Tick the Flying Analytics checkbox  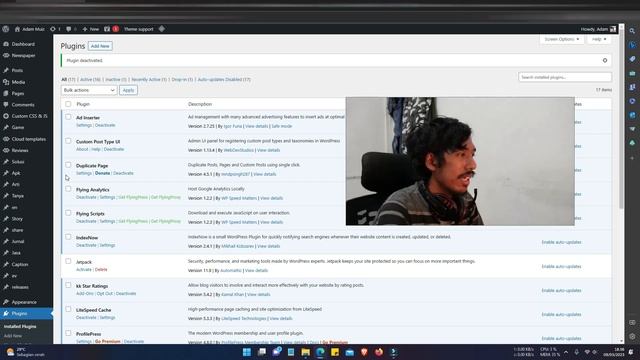pos(68,189)
